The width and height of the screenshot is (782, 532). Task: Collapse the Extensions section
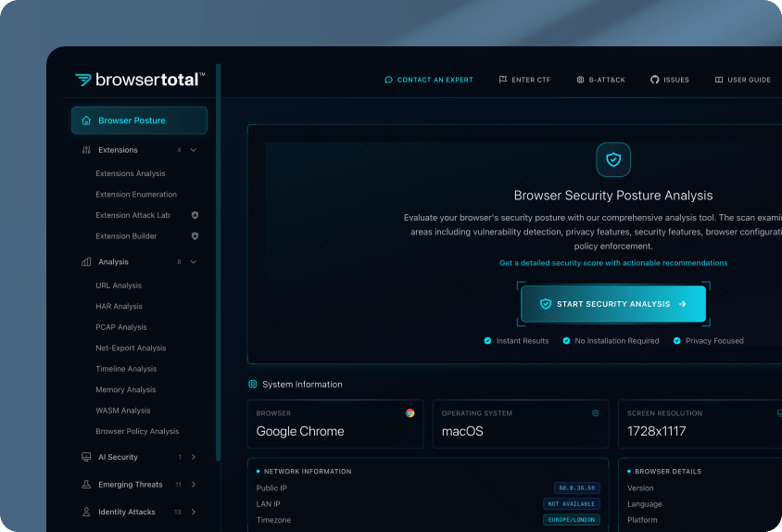194,150
